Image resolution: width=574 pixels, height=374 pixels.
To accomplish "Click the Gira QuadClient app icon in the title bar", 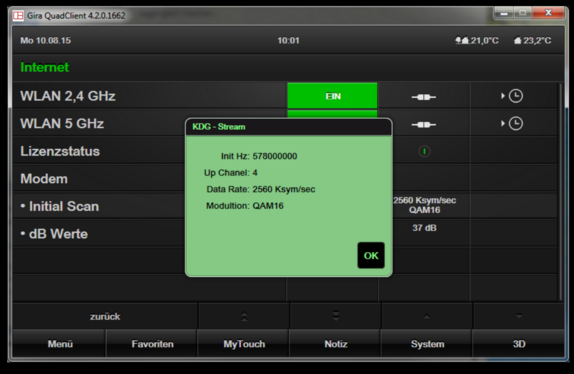I will pyautogui.click(x=18, y=16).
